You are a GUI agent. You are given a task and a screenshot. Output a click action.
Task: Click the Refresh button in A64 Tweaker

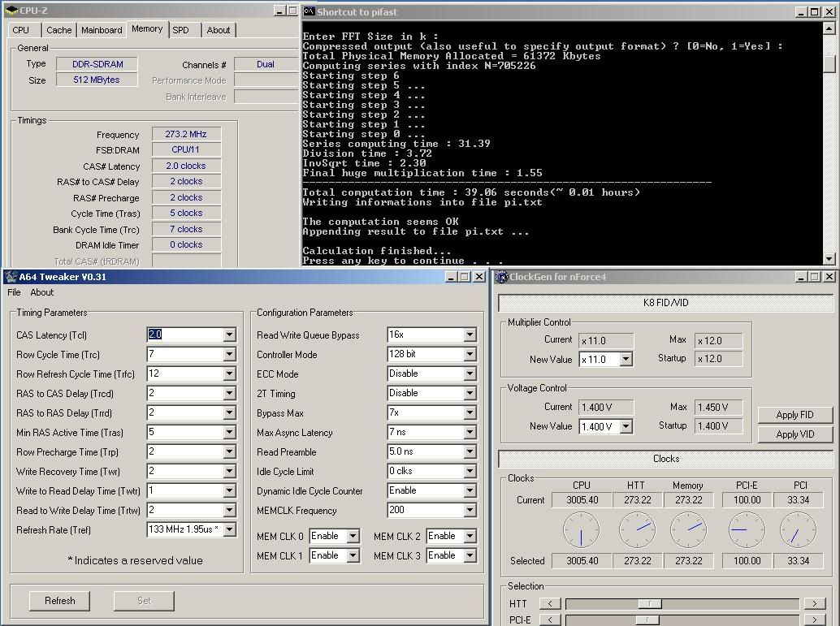click(x=59, y=601)
